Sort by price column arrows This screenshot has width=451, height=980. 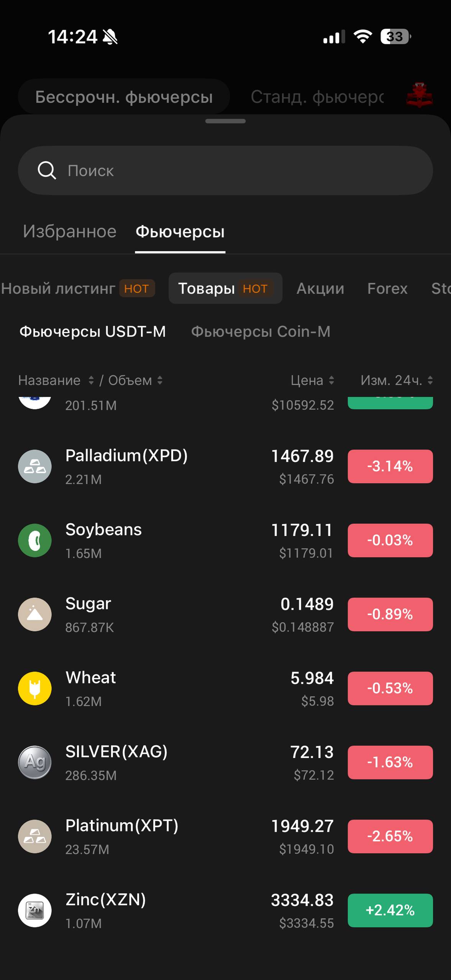pos(331,380)
